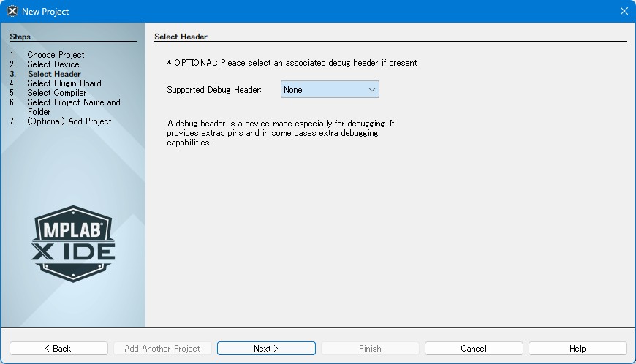
Task: Click the disabled Finish button
Action: [x=370, y=349]
